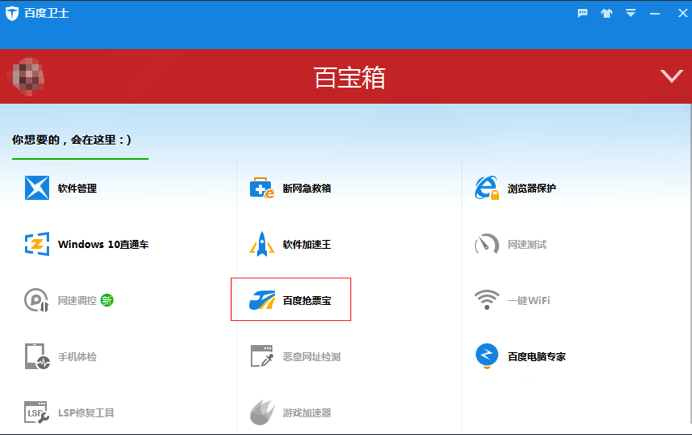Click the 浏览器保护 label

click(x=532, y=188)
